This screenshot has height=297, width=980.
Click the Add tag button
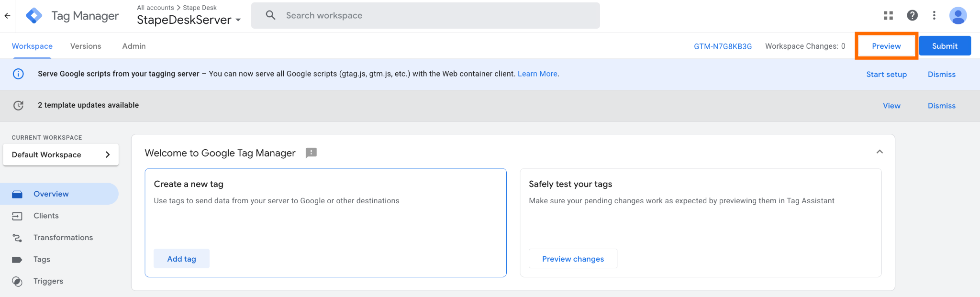tap(181, 259)
